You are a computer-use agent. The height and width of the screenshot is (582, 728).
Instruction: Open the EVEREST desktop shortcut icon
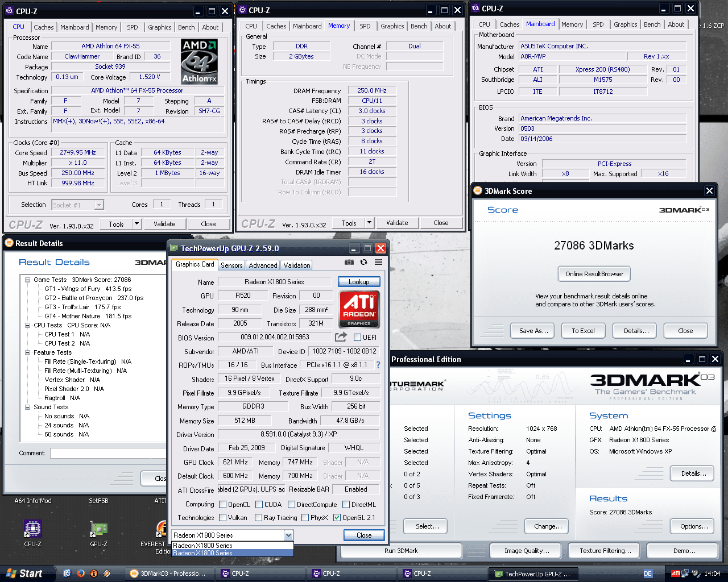coord(162,529)
